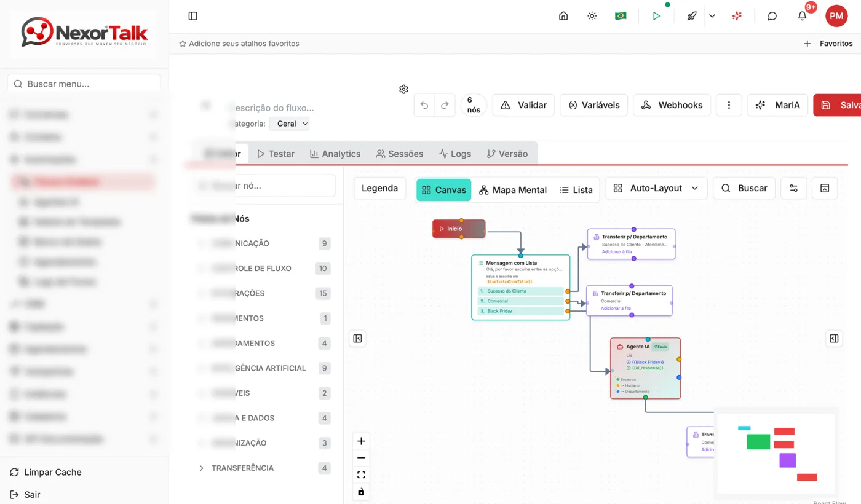This screenshot has width=861, height=504.
Task: Switch to the Logs tab
Action: coord(455,154)
